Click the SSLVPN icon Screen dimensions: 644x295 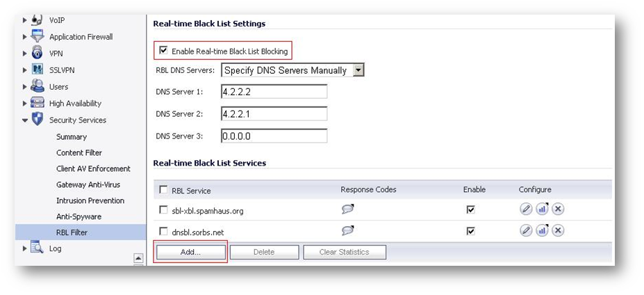point(38,70)
